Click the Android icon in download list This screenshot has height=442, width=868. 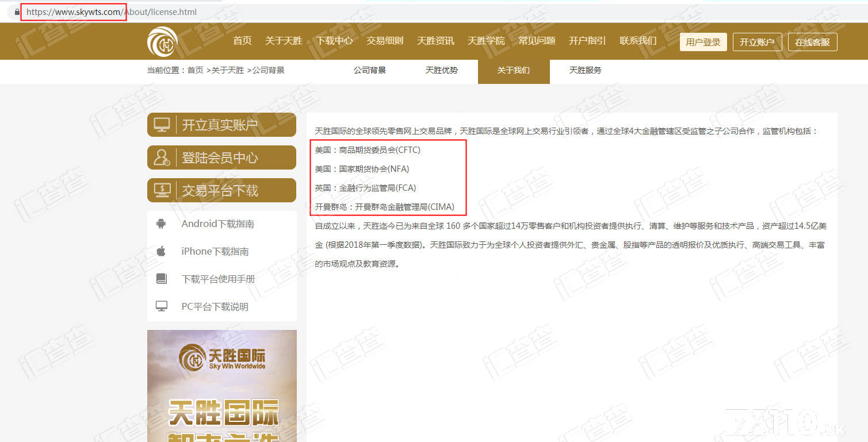point(161,224)
